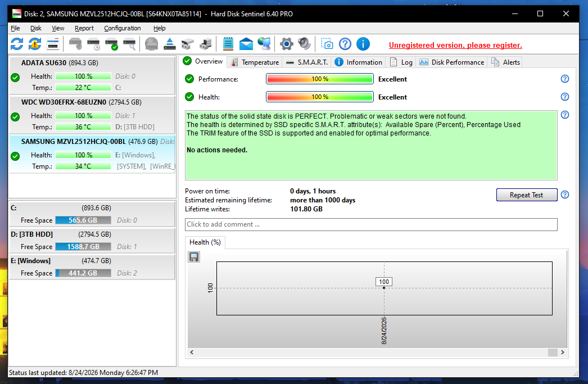This screenshot has width=588, height=384.
Task: Click the disk with green checkmark icon
Action: [111, 44]
